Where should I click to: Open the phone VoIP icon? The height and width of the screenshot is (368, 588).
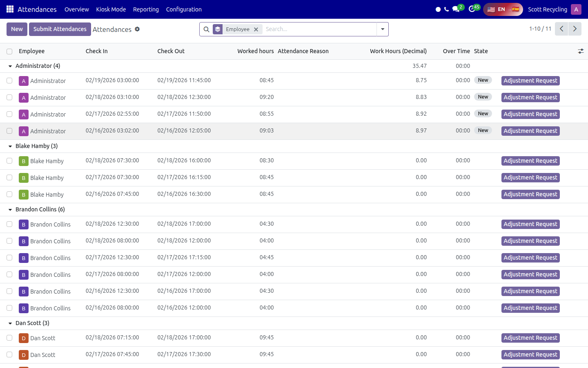pos(447,9)
